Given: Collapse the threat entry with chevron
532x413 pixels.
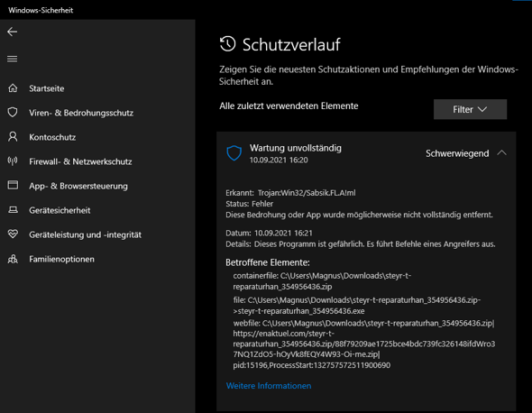Looking at the screenshot, I should (502, 153).
